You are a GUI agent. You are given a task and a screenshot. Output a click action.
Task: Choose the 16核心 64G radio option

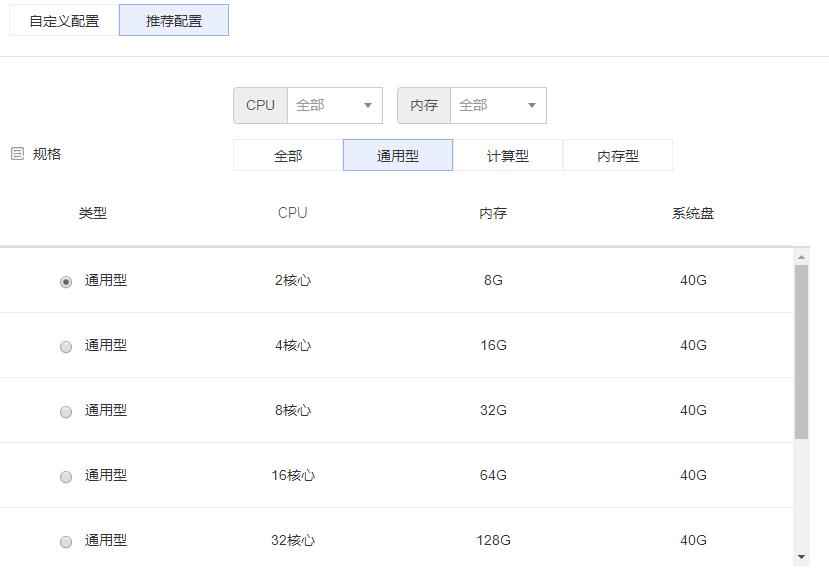click(66, 477)
